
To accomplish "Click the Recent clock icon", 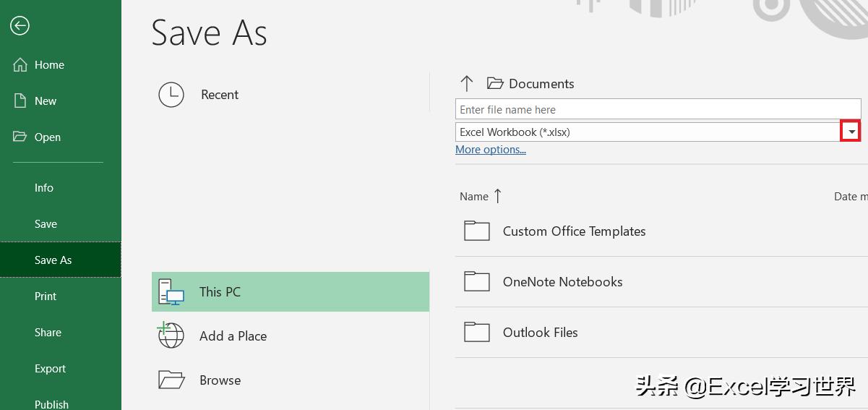I will [x=171, y=95].
